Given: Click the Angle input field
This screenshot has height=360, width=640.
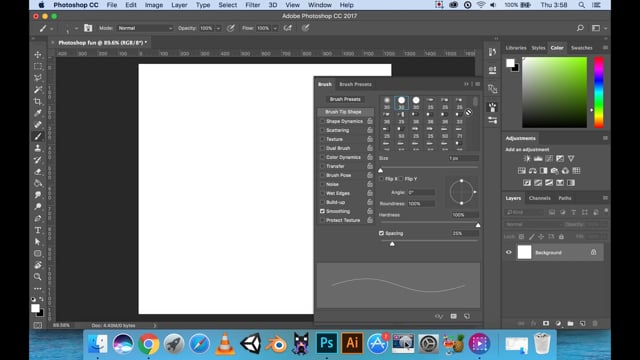Looking at the screenshot, I should coord(421,192).
